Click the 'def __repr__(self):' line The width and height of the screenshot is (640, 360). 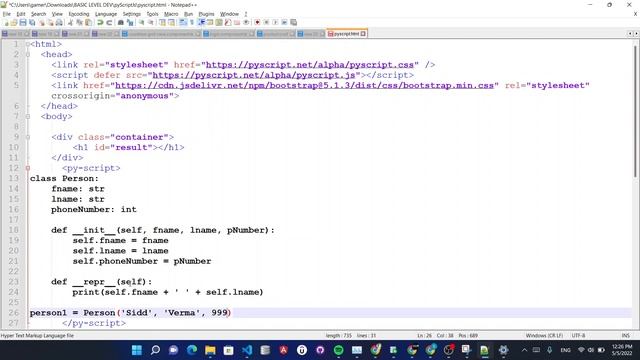point(101,282)
